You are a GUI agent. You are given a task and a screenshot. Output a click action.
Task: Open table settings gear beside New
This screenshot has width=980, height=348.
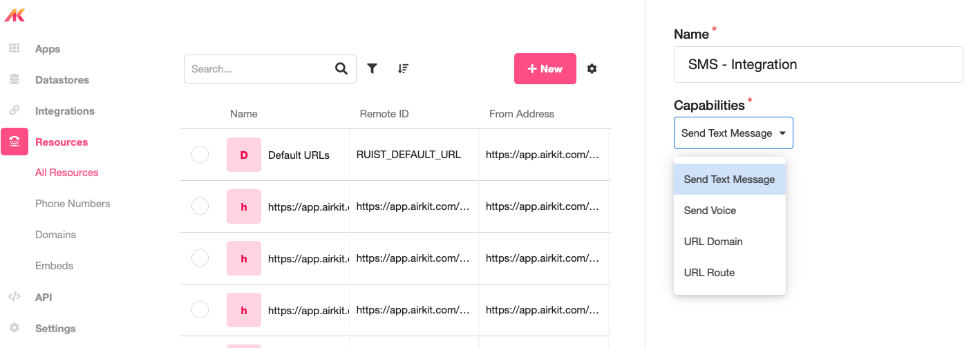[x=592, y=68]
